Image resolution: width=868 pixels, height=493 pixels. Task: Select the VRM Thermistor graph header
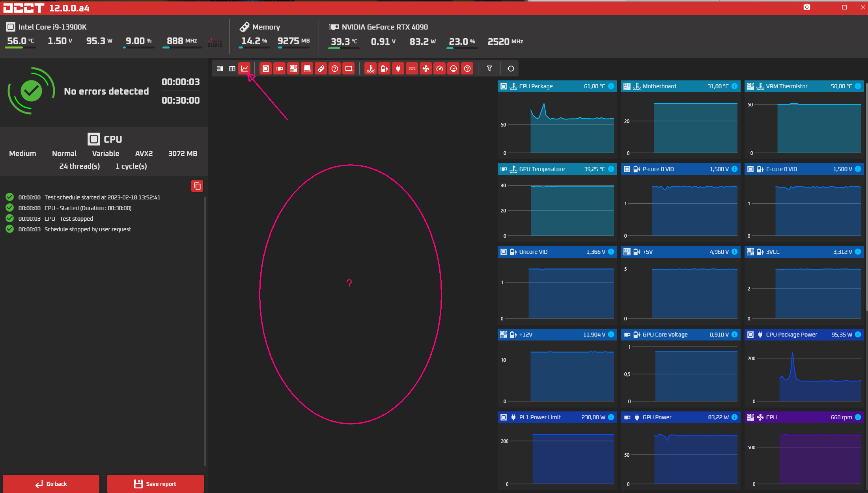(x=787, y=86)
